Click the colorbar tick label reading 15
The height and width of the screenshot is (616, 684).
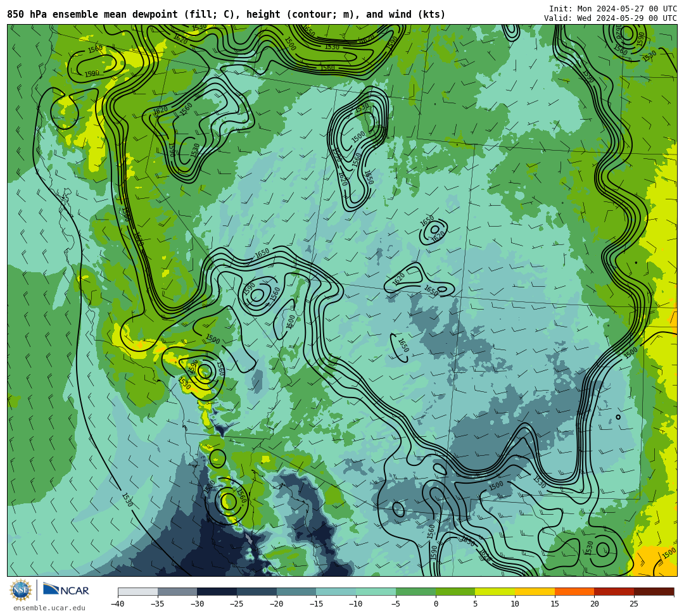pos(555,604)
